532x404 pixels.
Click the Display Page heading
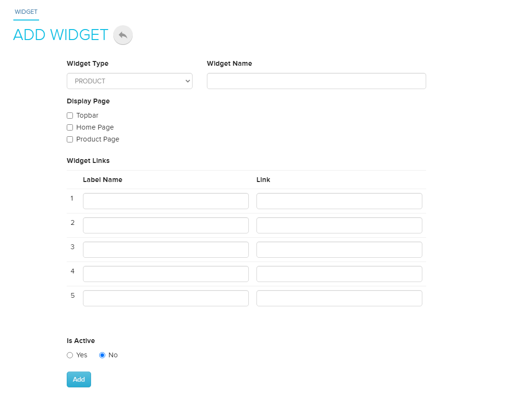click(x=88, y=101)
